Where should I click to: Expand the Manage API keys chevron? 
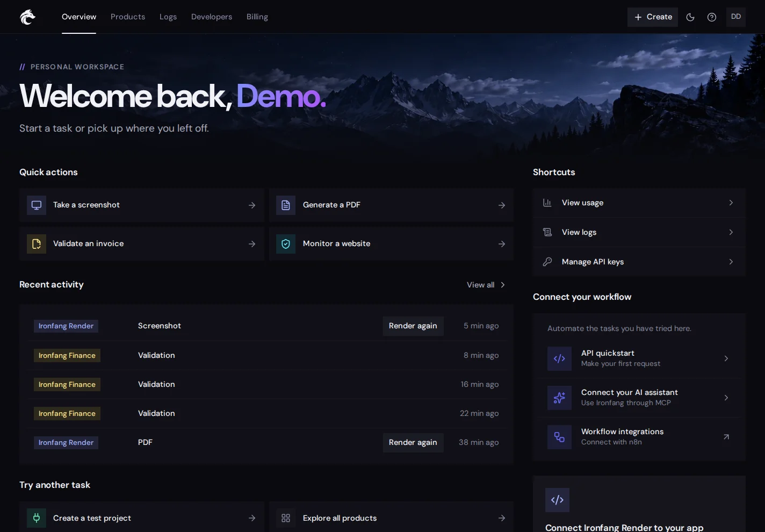tap(731, 262)
